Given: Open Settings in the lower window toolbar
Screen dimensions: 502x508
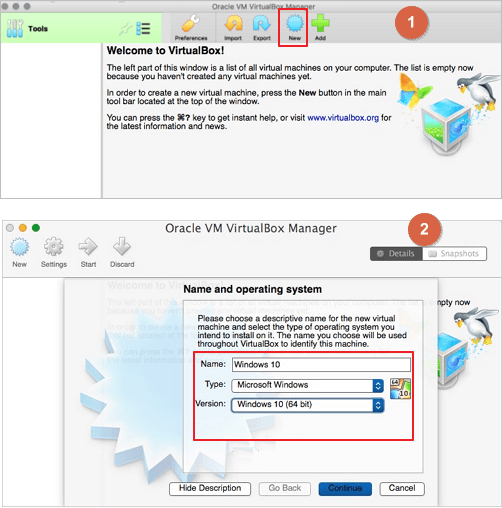Looking at the screenshot, I should click(54, 253).
